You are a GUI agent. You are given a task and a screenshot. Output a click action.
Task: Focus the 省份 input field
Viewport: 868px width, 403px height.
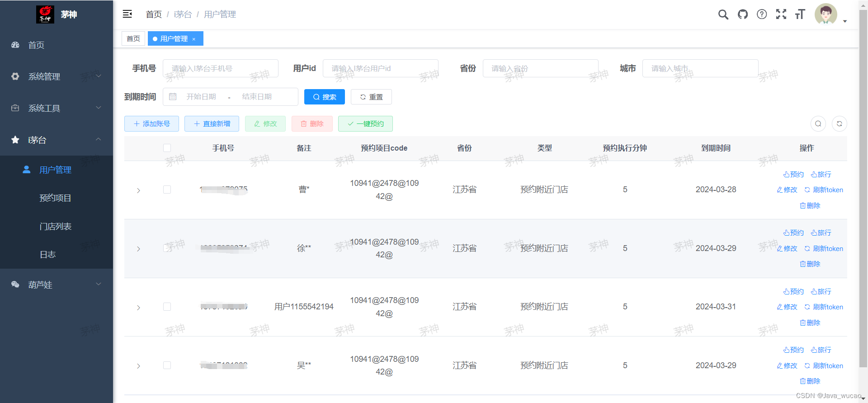541,68
